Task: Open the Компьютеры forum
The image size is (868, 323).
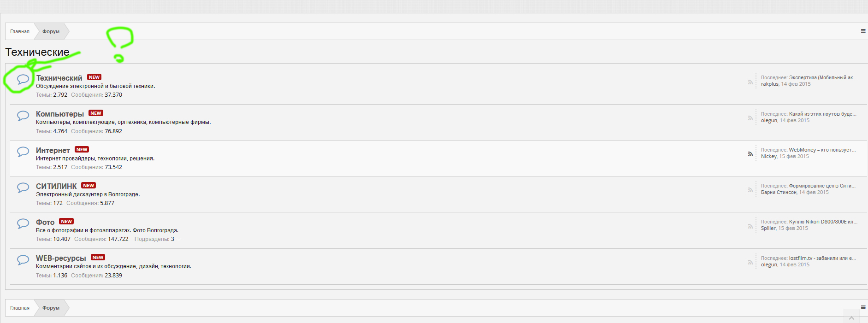Action: (60, 114)
